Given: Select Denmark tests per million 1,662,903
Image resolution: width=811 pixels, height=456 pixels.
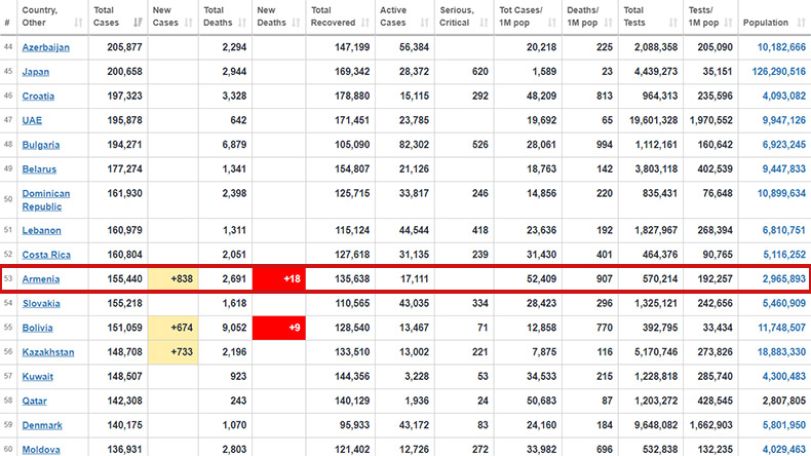Looking at the screenshot, I should coord(711,424).
